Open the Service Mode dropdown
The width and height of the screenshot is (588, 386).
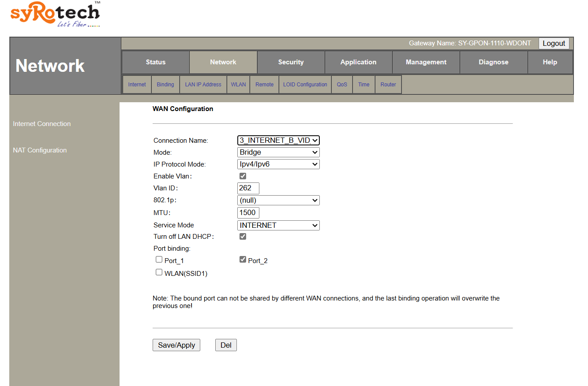pyautogui.click(x=278, y=225)
